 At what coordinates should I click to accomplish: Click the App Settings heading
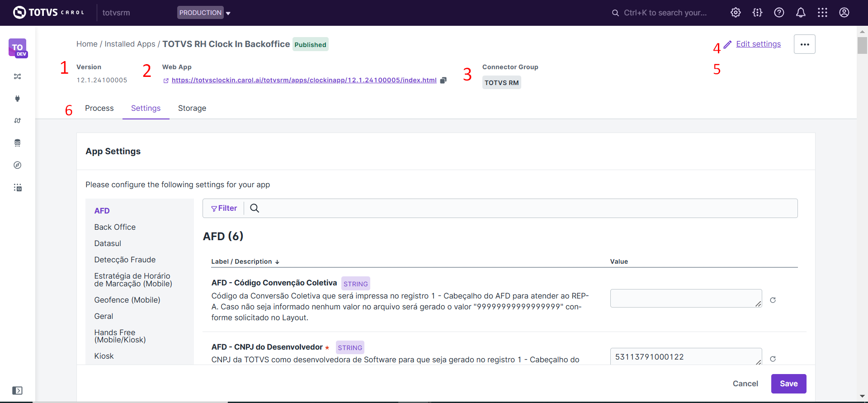click(113, 151)
